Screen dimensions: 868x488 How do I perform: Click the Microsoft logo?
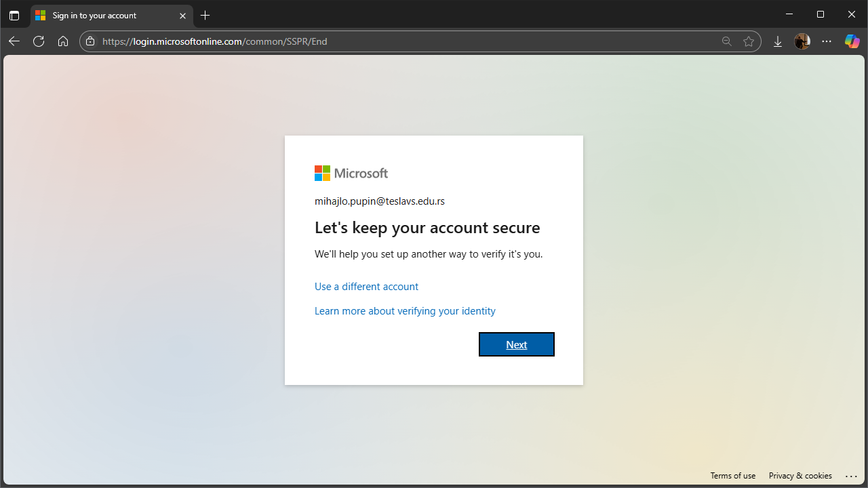tap(351, 174)
